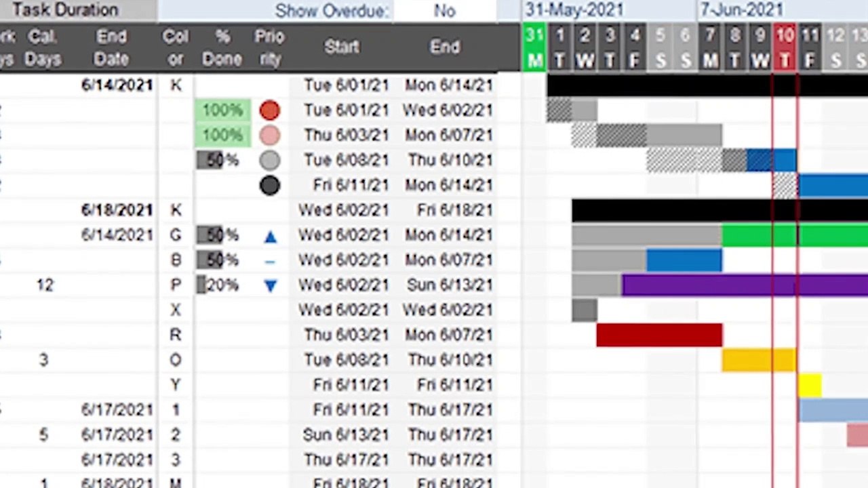Click the gray priority circle icon
The width and height of the screenshot is (868, 488).
(x=269, y=160)
